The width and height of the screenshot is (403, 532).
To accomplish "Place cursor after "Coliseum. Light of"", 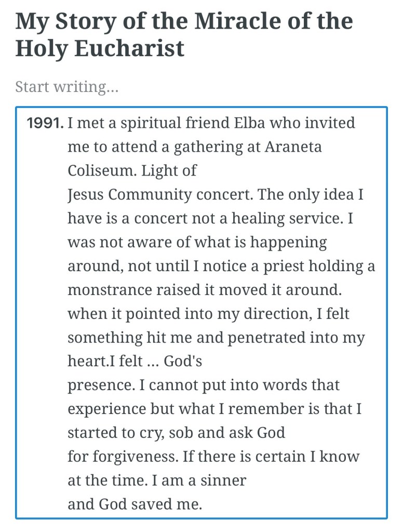I will tap(197, 171).
